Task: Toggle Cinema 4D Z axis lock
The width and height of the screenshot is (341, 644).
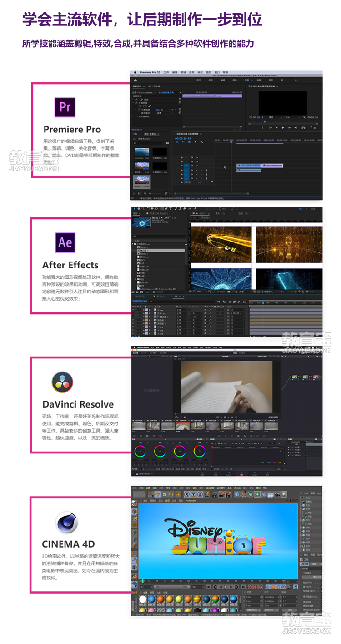Action: pyautogui.click(x=200, y=494)
